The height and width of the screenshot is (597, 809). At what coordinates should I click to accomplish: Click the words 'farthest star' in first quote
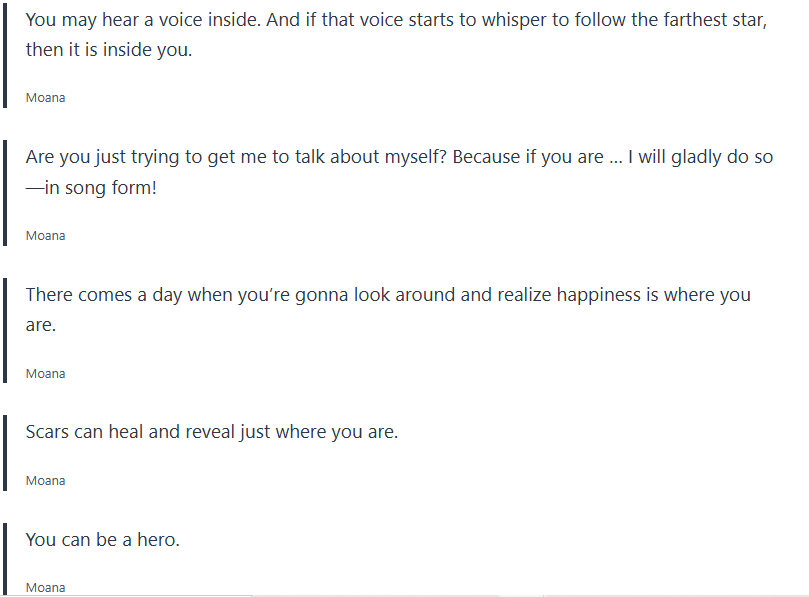(715, 20)
